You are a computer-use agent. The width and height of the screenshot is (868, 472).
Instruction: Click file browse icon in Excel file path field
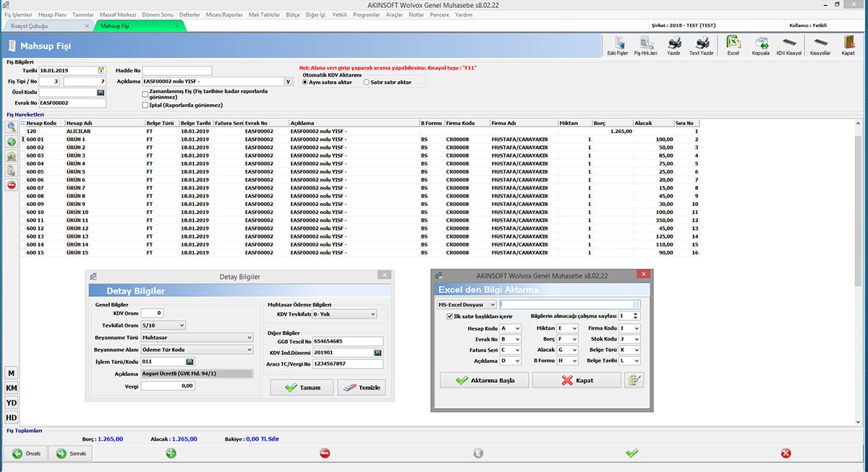[636, 304]
